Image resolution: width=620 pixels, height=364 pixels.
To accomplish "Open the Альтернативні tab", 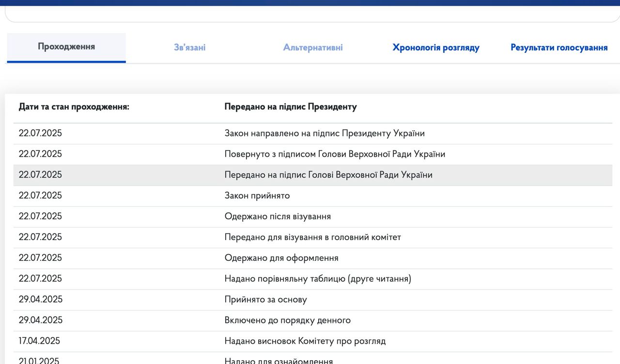I will (313, 47).
